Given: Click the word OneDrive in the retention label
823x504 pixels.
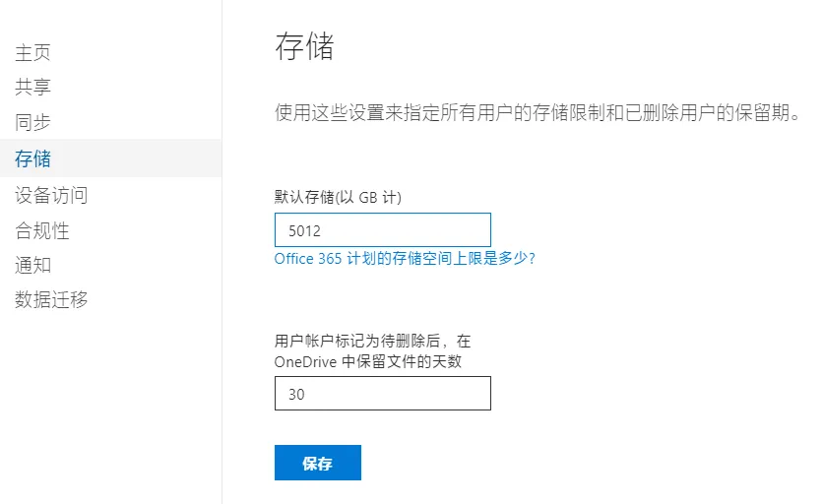Looking at the screenshot, I should point(306,361).
